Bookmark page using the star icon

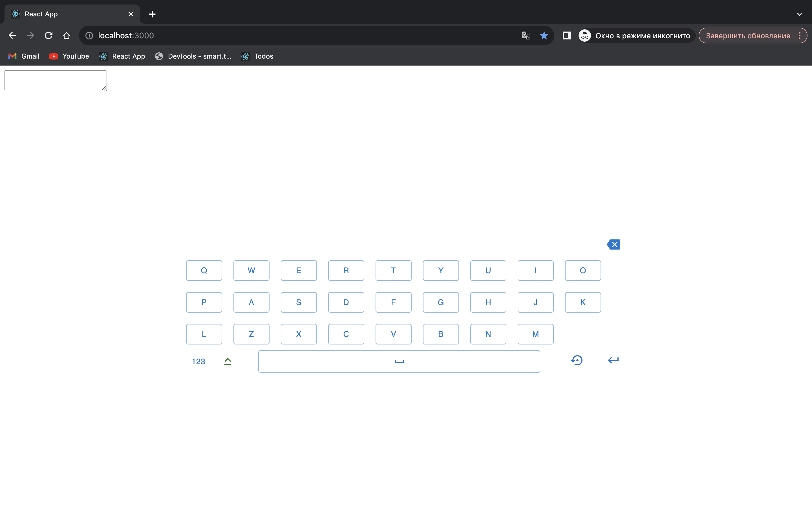pyautogui.click(x=544, y=35)
